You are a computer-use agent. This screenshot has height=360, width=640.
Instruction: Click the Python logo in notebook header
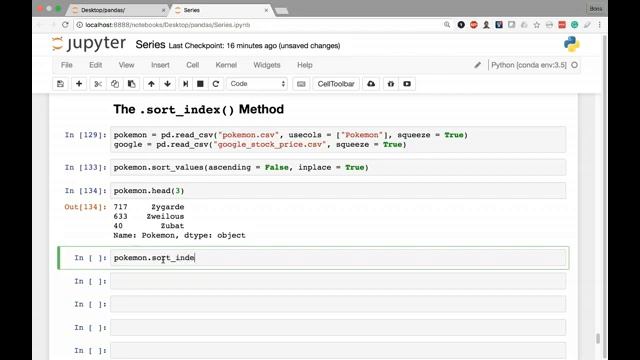(571, 44)
